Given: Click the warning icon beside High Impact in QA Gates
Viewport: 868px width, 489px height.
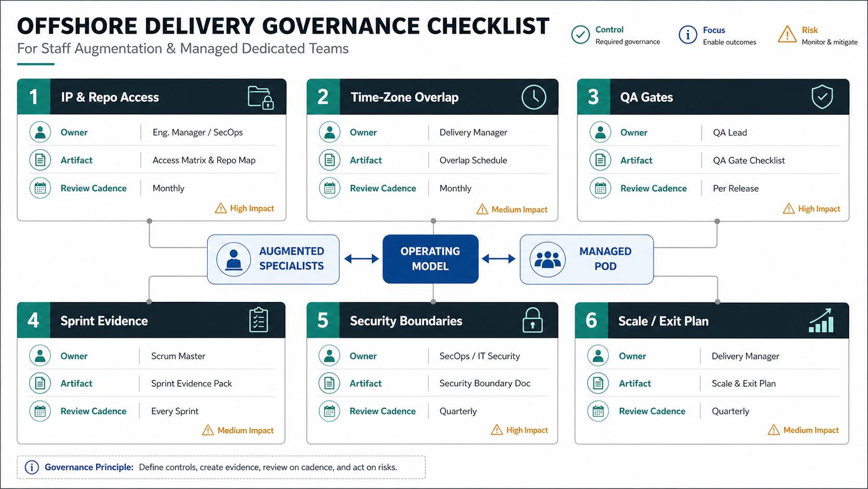Looking at the screenshot, I should pyautogui.click(x=789, y=208).
